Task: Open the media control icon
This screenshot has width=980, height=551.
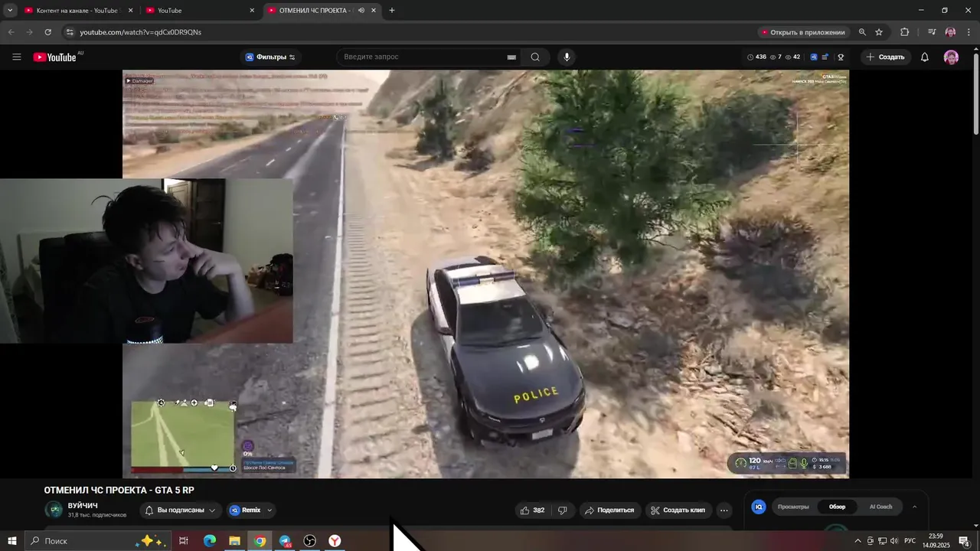Action: [x=932, y=32]
